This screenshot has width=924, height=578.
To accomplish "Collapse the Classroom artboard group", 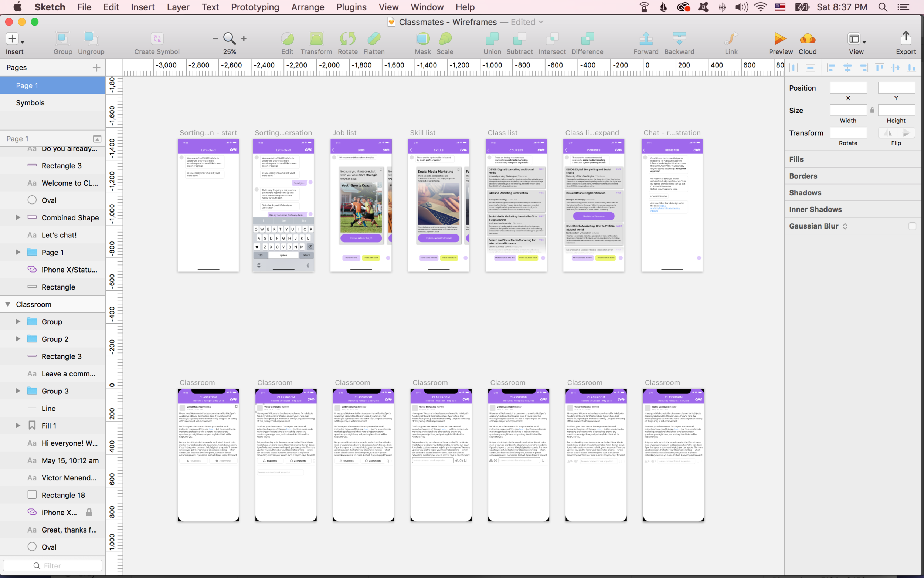I will (x=8, y=304).
